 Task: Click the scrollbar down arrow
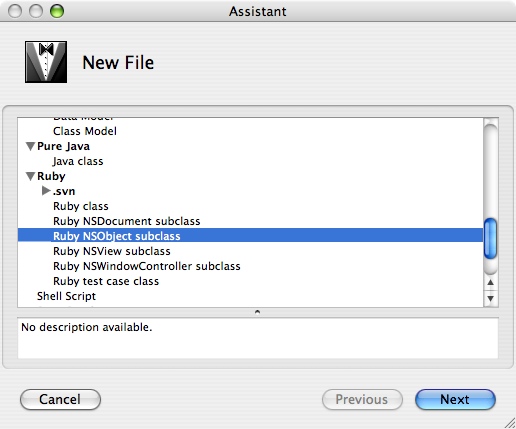pyautogui.click(x=490, y=298)
